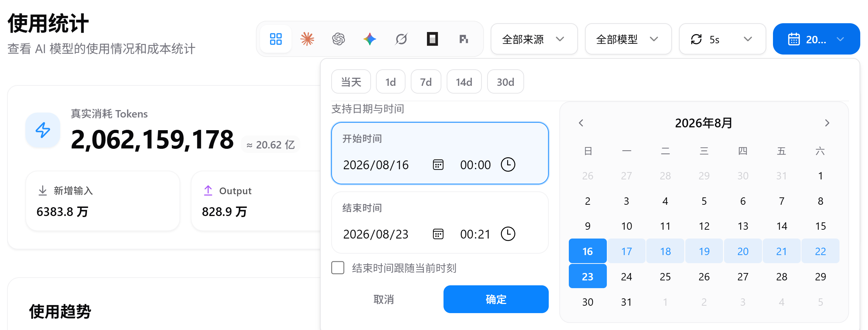Collapse the blue date range dropdown
The height and width of the screenshot is (330, 868).
tap(816, 39)
